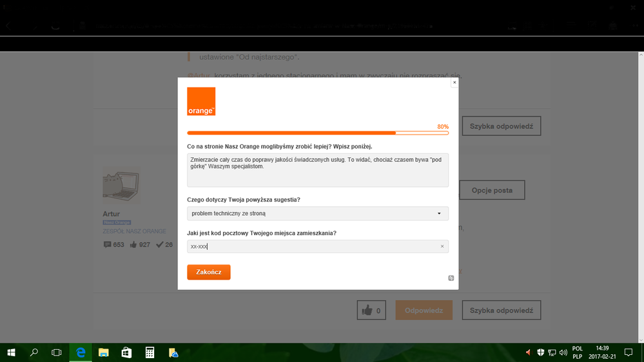The width and height of the screenshot is (644, 362).
Task: Click the Zakończ button
Action: tap(209, 272)
